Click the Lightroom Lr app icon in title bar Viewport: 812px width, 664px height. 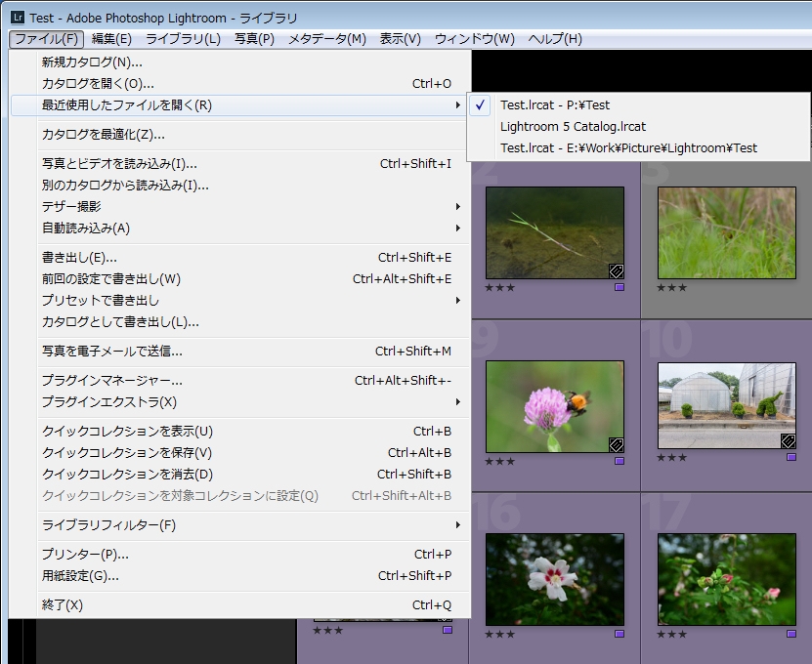17,18
